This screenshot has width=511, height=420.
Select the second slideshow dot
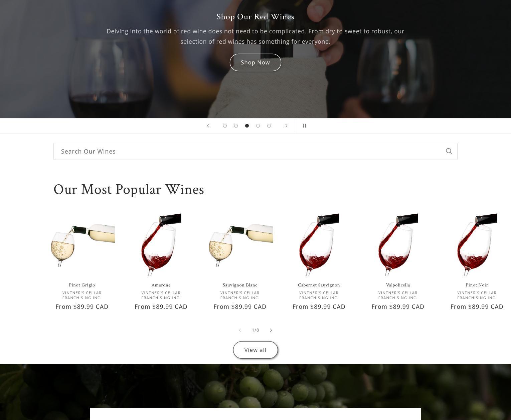pyautogui.click(x=236, y=126)
